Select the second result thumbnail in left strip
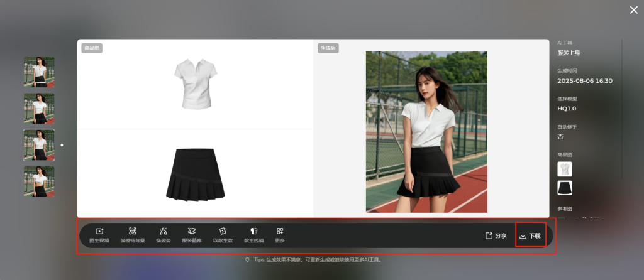Screen dimensions: 644x280 pos(39,109)
